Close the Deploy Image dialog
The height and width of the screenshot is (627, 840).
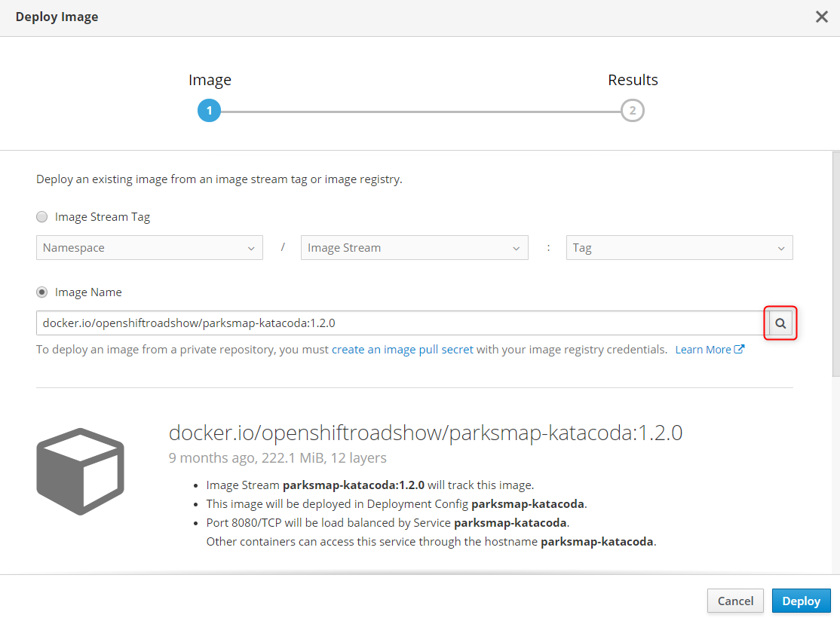(x=821, y=17)
